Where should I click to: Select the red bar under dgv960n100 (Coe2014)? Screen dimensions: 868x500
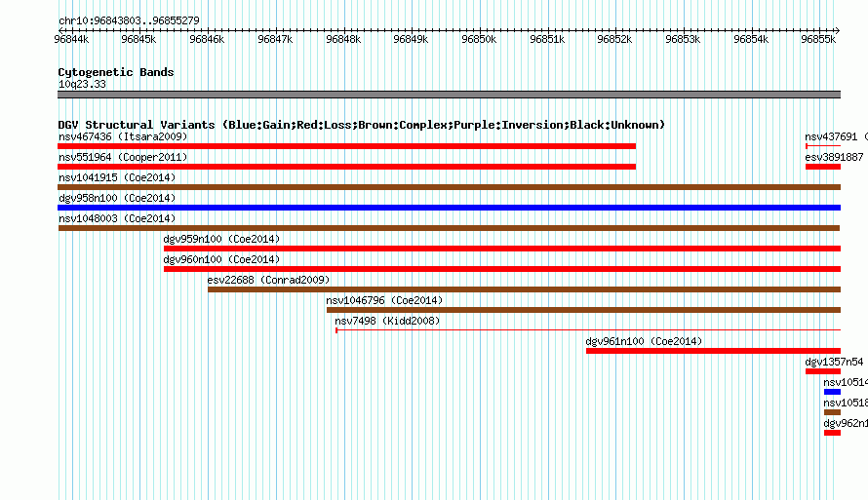pos(502,269)
